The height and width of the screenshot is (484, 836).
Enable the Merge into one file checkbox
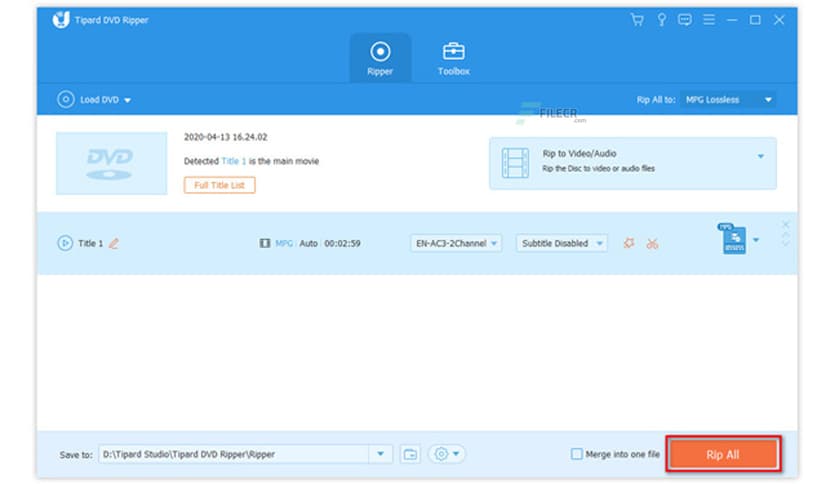click(x=576, y=454)
